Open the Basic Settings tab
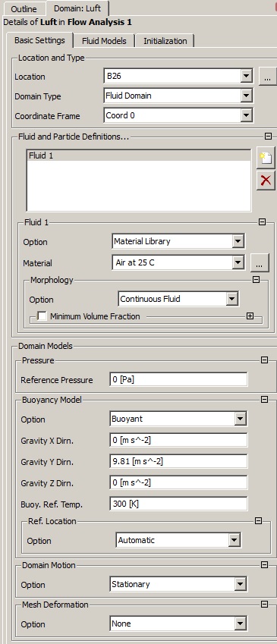 click(40, 41)
